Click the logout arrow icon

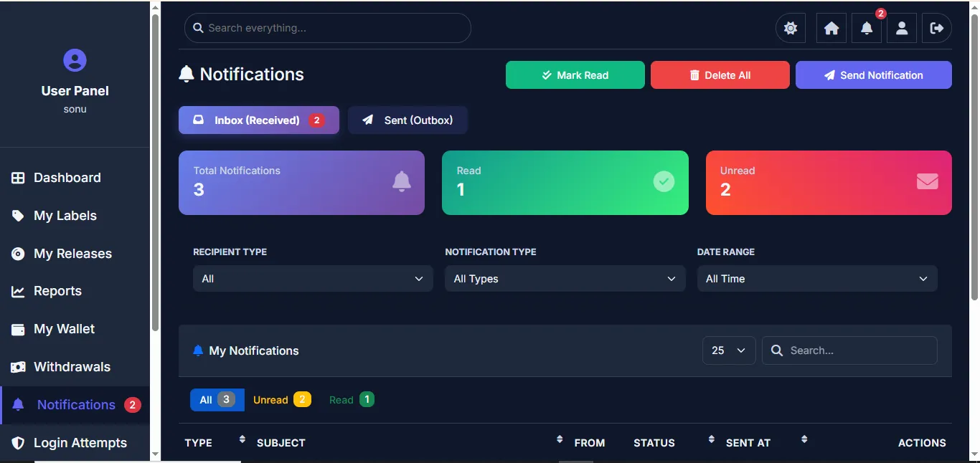937,28
